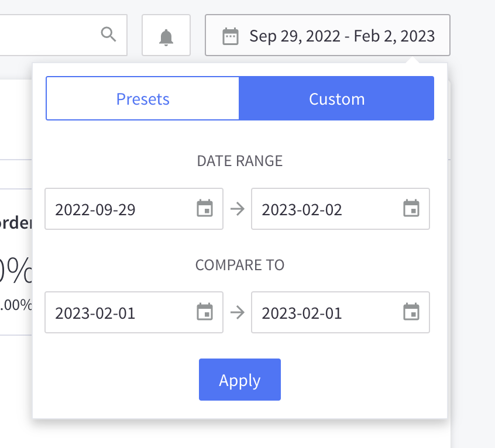Click the search input box

47,35
